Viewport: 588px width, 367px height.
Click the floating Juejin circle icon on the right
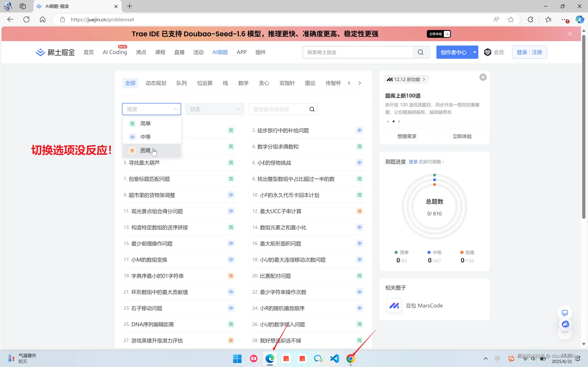coord(565,324)
